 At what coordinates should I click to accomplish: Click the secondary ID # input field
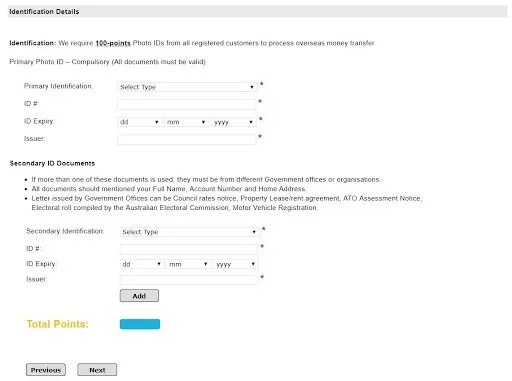click(189, 249)
